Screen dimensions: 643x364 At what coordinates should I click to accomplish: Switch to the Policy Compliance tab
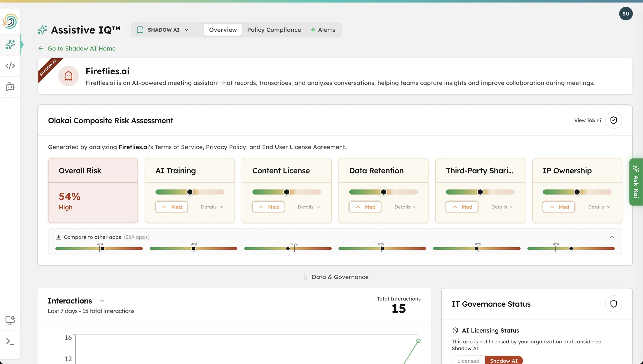(x=274, y=30)
